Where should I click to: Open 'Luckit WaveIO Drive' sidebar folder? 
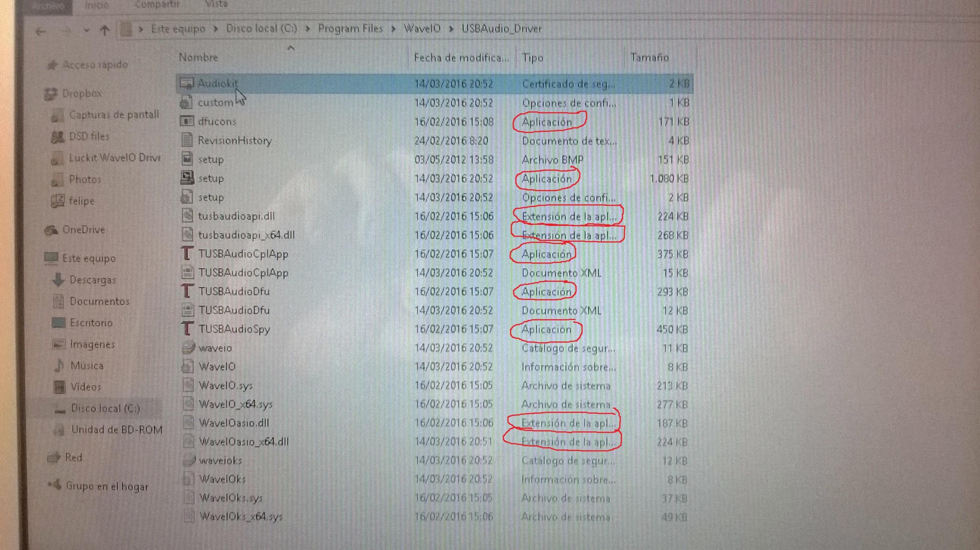pyautogui.click(x=115, y=158)
